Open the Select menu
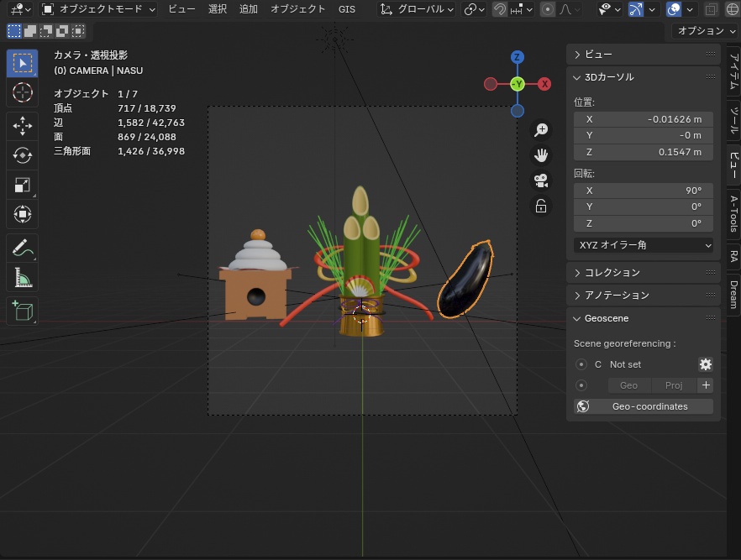The width and height of the screenshot is (741, 560). pyautogui.click(x=218, y=9)
